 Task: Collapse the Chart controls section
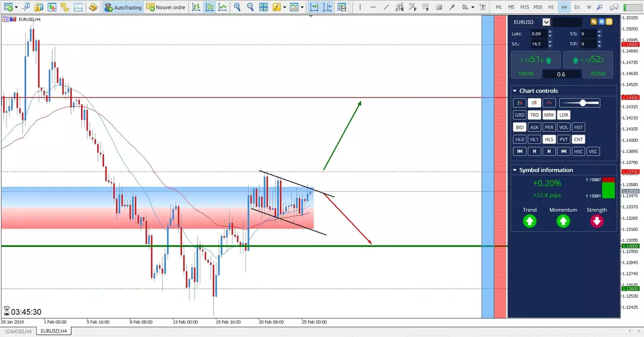point(515,91)
